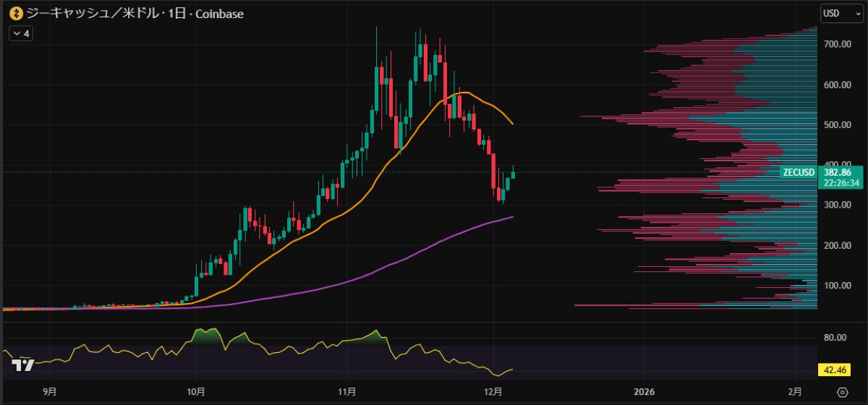This screenshot has width=868, height=405.
Task: Click the 12月 time axis label
Action: click(493, 392)
